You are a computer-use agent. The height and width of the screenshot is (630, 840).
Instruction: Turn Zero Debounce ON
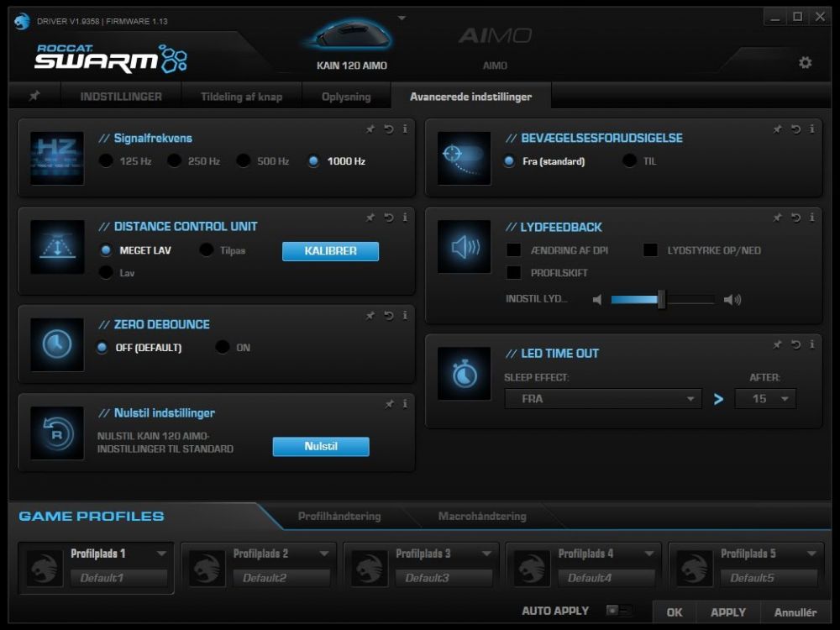pyautogui.click(x=223, y=347)
